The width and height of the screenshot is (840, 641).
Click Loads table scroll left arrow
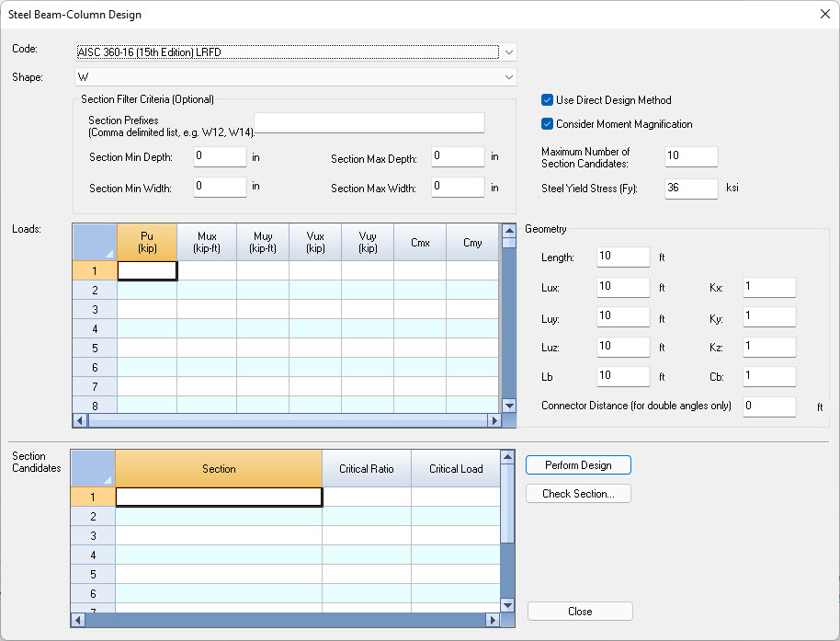pyautogui.click(x=80, y=420)
